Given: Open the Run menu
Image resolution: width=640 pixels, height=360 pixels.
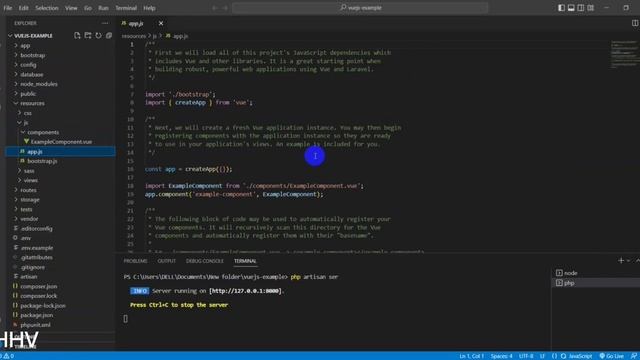Looking at the screenshot, I should 103,8.
